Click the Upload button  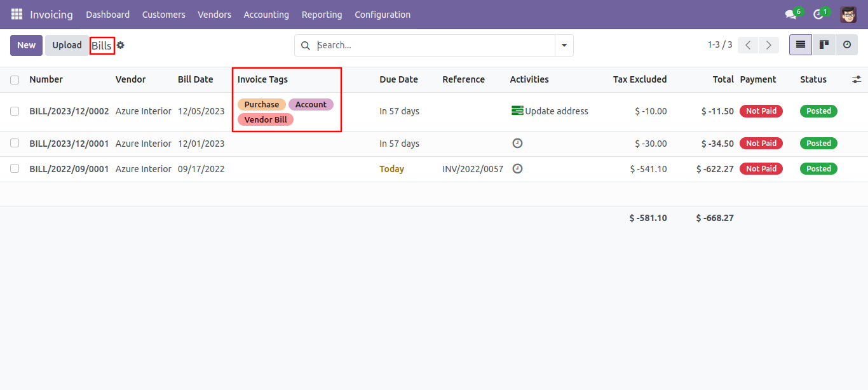pyautogui.click(x=67, y=45)
